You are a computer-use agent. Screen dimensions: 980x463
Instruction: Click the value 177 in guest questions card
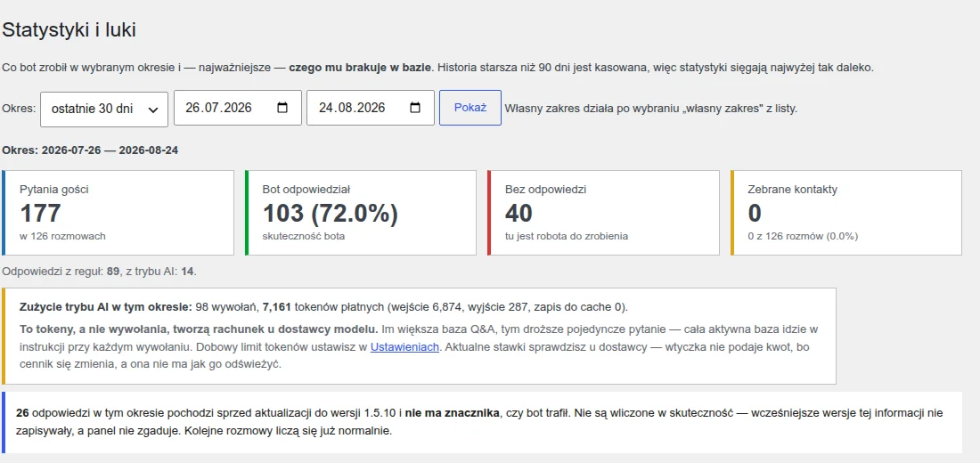pyautogui.click(x=41, y=213)
